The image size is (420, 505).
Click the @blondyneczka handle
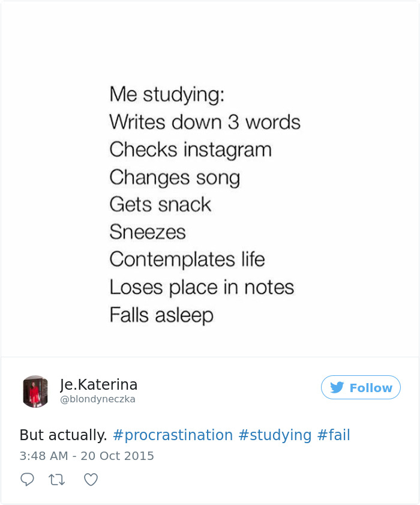(x=100, y=399)
